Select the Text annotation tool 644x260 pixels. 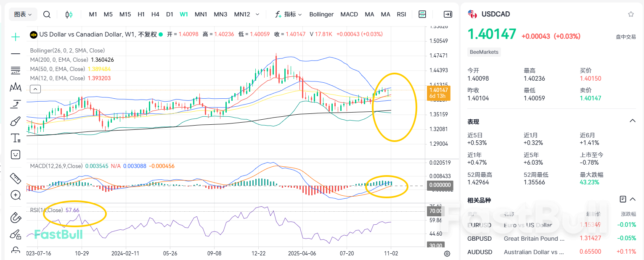click(15, 138)
